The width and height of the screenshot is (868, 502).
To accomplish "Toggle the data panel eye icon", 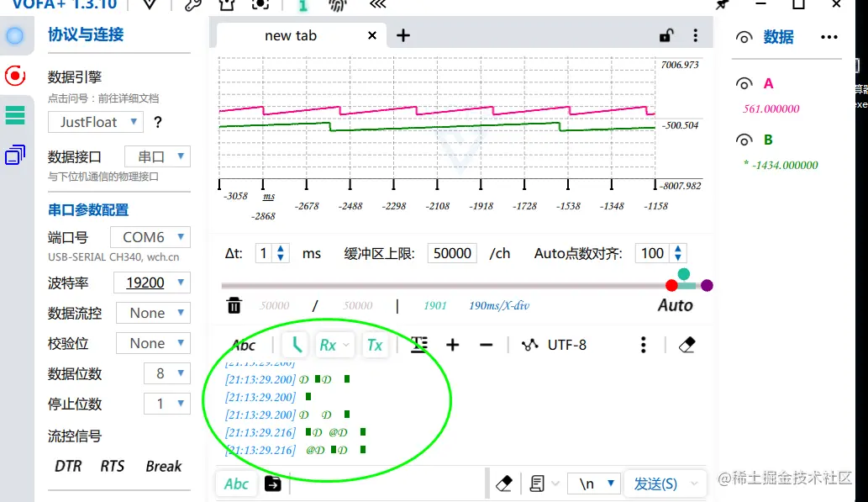I will click(744, 37).
